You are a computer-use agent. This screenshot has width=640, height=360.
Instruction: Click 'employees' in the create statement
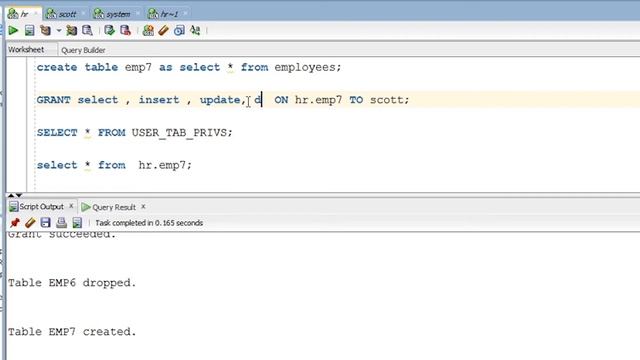pyautogui.click(x=305, y=67)
